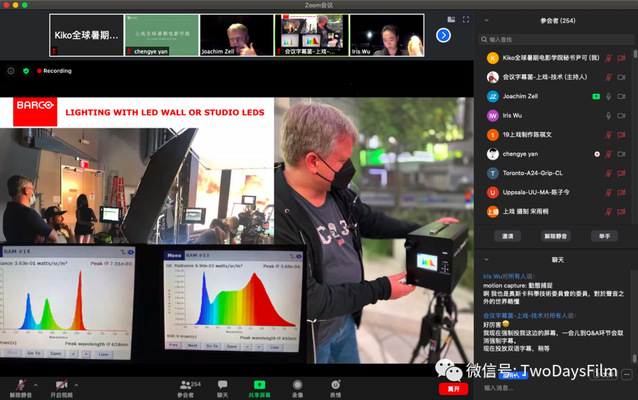Click the record icon in toolbar
The height and width of the screenshot is (400, 638).
297,384
